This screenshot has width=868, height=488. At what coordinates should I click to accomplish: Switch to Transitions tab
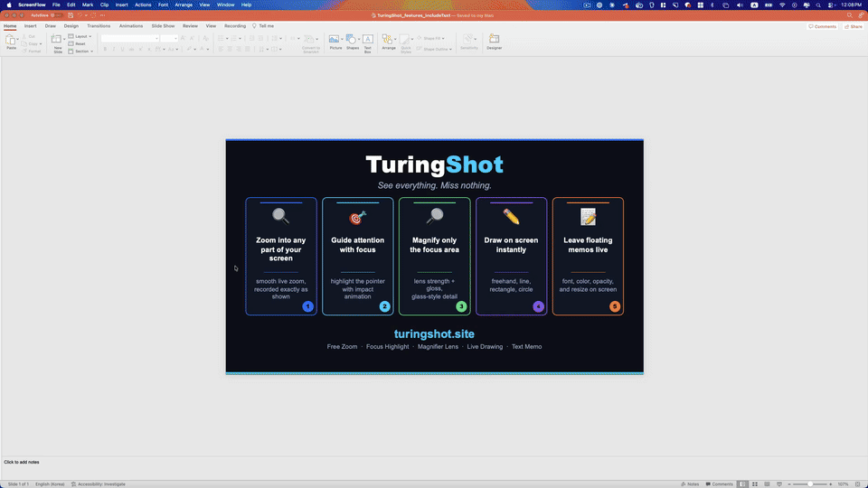(x=99, y=26)
